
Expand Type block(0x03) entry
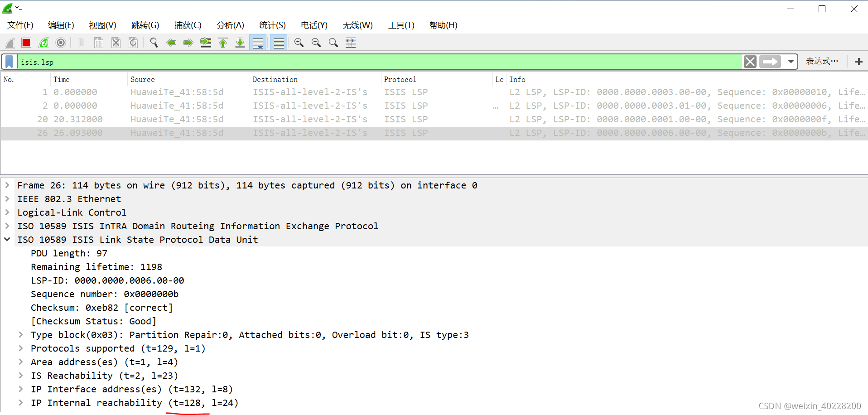click(21, 335)
